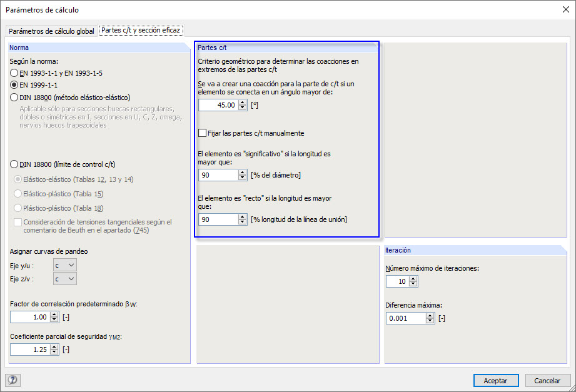Screen dimensions: 576x392
Task: Click the % del diámetro field
Action: 218,175
